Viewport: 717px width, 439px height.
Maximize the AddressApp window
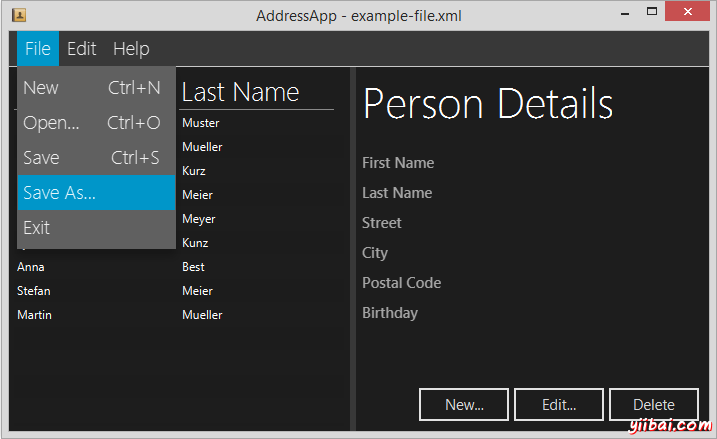[x=652, y=12]
